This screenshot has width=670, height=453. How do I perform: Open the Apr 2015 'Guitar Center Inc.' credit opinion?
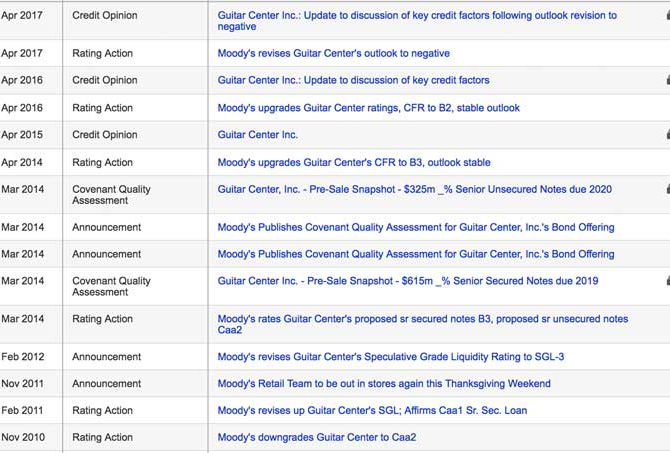(x=257, y=135)
